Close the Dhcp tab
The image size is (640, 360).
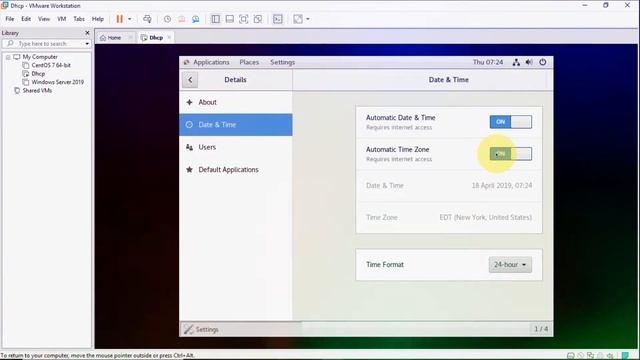(x=169, y=38)
